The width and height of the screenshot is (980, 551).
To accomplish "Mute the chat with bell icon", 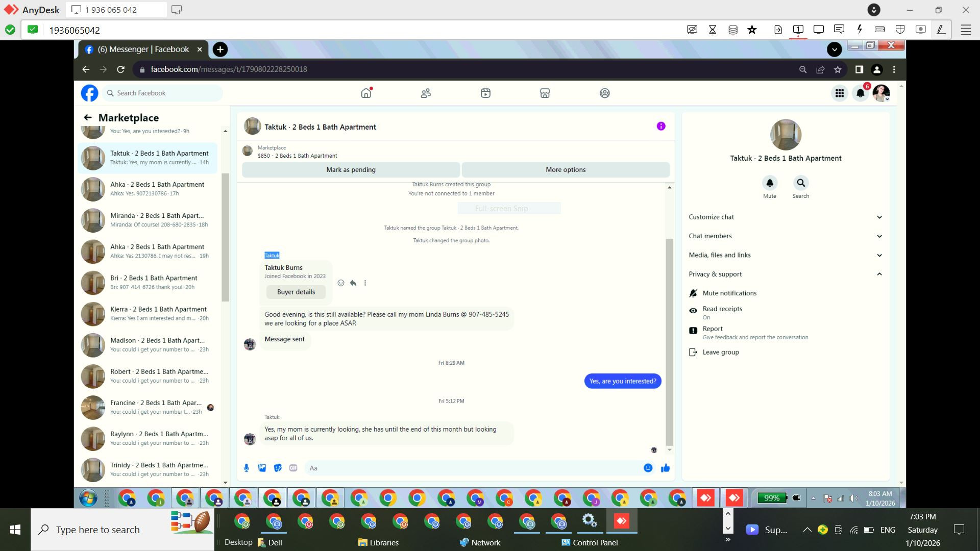I will click(x=769, y=183).
